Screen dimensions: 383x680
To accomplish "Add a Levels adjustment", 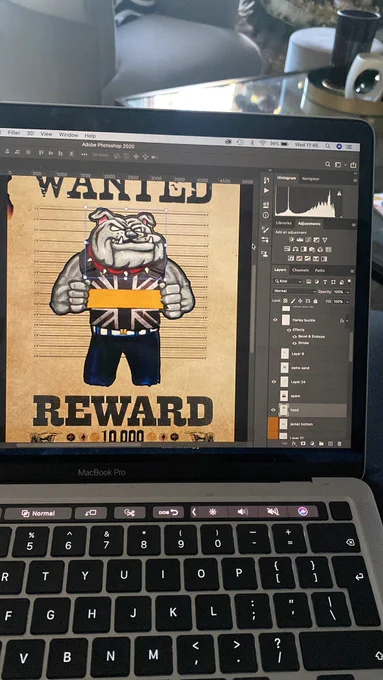I will 300,240.
